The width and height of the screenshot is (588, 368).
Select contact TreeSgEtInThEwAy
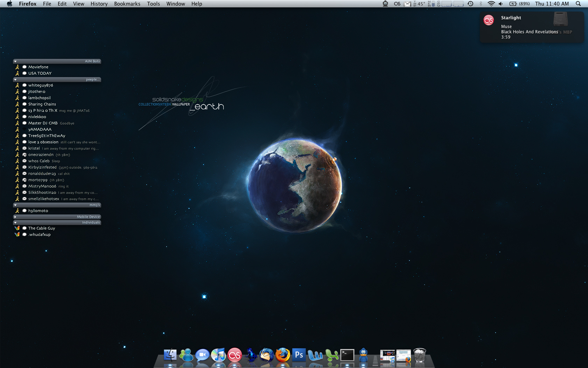click(57, 136)
